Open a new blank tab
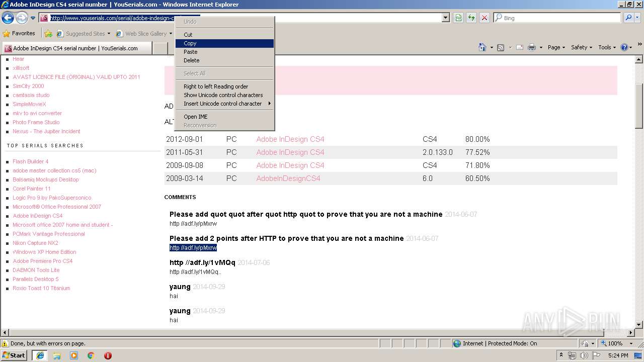 tap(160, 48)
